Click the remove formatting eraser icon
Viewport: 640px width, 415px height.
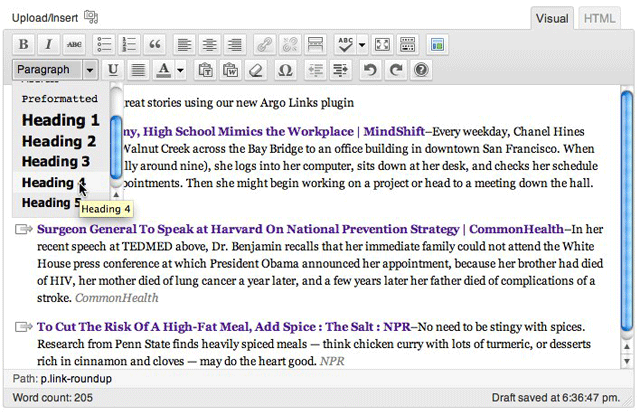(256, 70)
